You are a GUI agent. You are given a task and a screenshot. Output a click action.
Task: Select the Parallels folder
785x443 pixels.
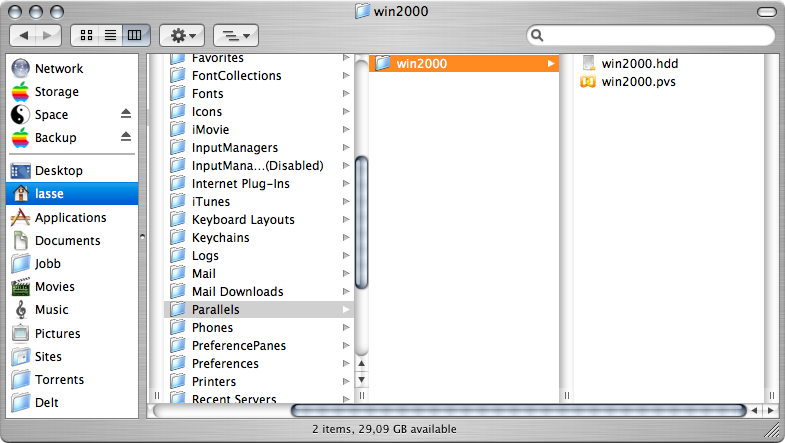[259, 309]
